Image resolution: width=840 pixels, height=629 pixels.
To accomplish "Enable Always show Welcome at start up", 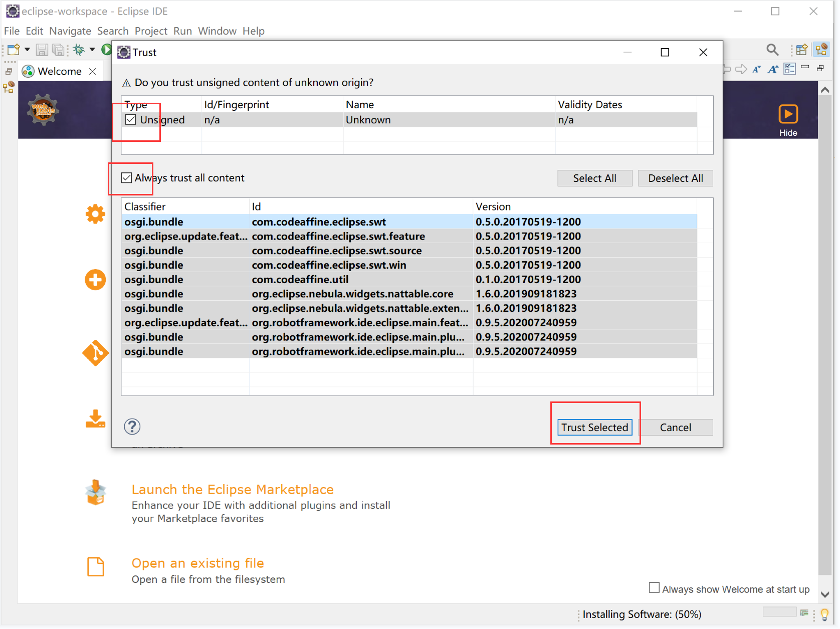I will tap(654, 587).
